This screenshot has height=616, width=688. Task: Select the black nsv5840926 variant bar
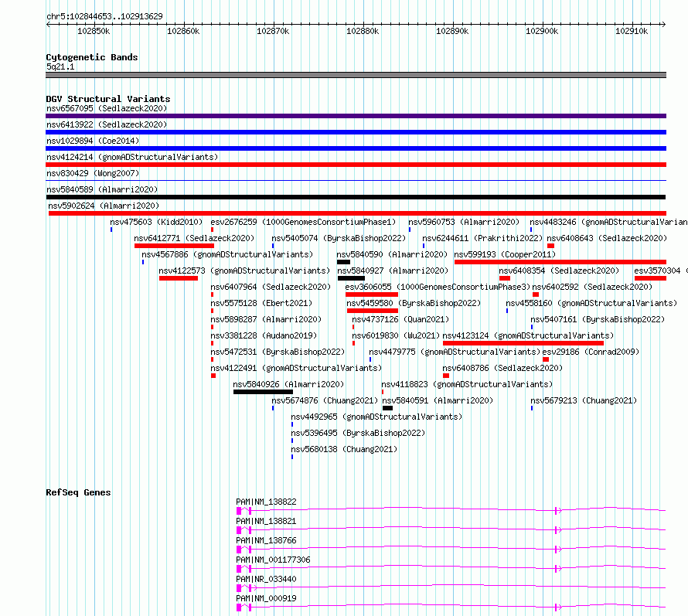[264, 392]
